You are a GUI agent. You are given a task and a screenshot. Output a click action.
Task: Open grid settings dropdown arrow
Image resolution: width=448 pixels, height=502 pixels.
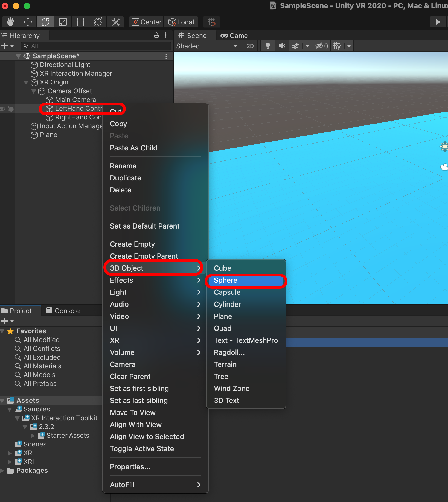click(x=349, y=46)
